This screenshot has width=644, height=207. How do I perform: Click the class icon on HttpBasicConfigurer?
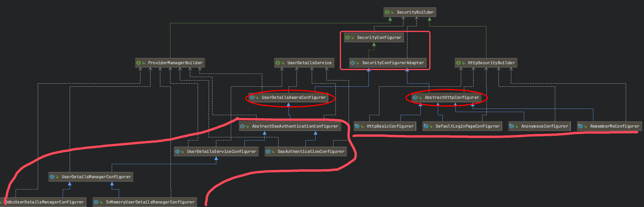pos(357,126)
